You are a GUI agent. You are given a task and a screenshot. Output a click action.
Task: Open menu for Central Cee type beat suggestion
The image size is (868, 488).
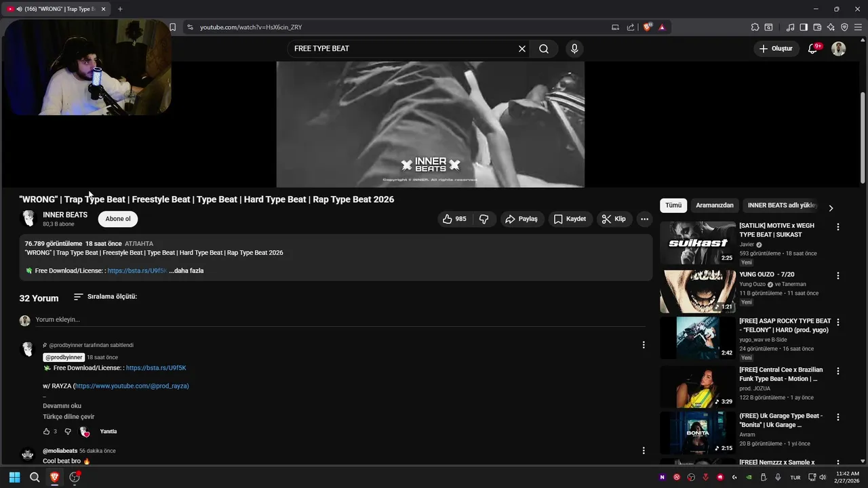pos(837,371)
